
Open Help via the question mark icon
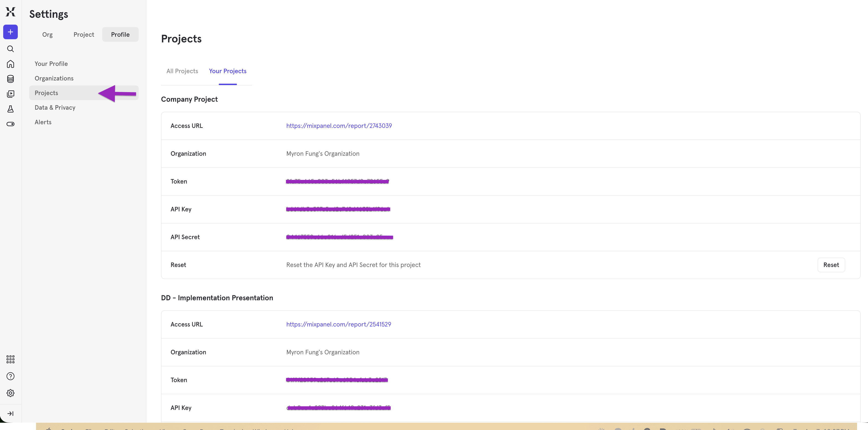(10, 376)
